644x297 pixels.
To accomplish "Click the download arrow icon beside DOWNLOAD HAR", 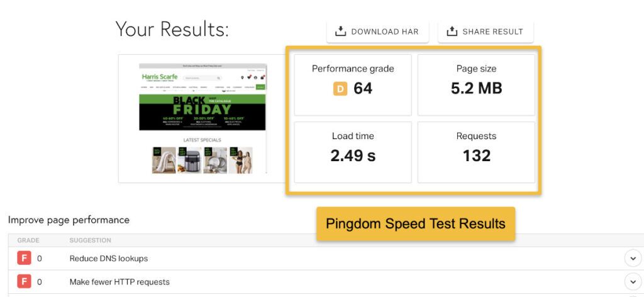I will 340,31.
